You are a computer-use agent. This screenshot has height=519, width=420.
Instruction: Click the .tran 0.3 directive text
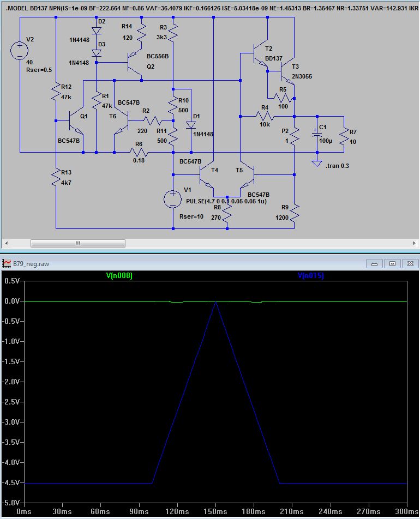(x=337, y=166)
